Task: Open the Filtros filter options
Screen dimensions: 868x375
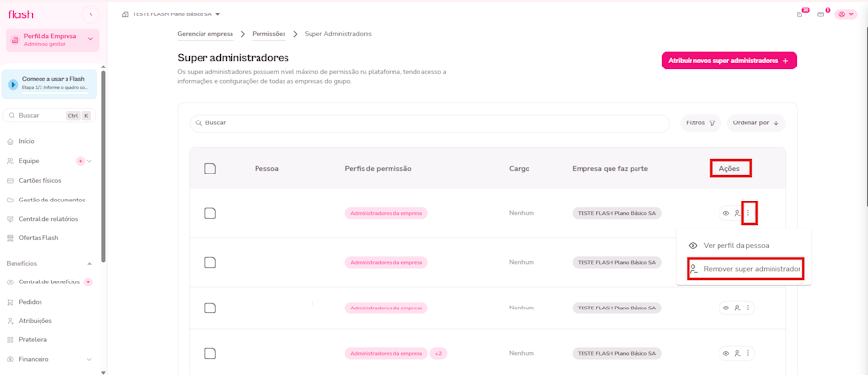Action: 700,123
